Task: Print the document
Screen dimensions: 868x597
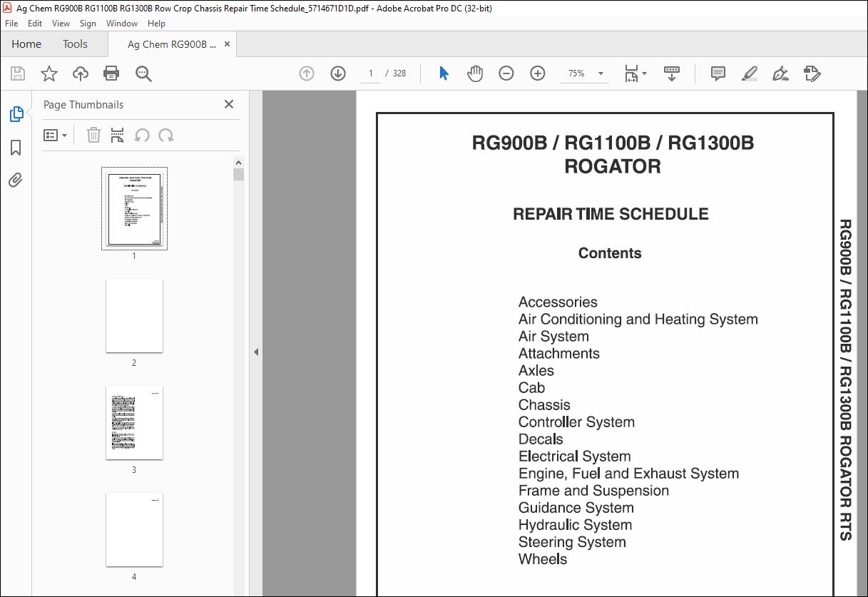Action: 111,73
